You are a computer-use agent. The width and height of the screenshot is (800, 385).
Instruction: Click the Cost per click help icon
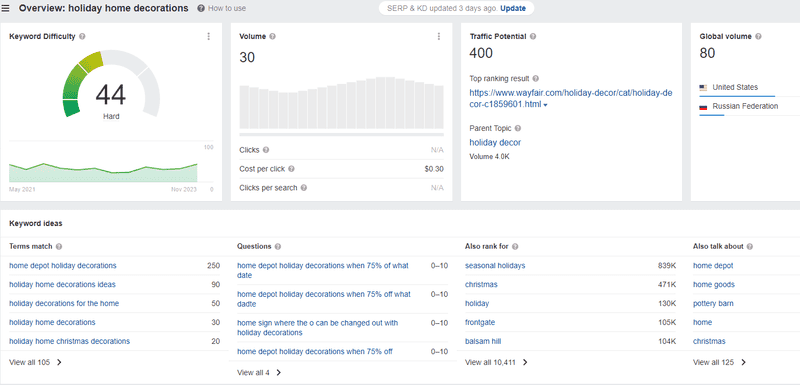[x=291, y=169]
